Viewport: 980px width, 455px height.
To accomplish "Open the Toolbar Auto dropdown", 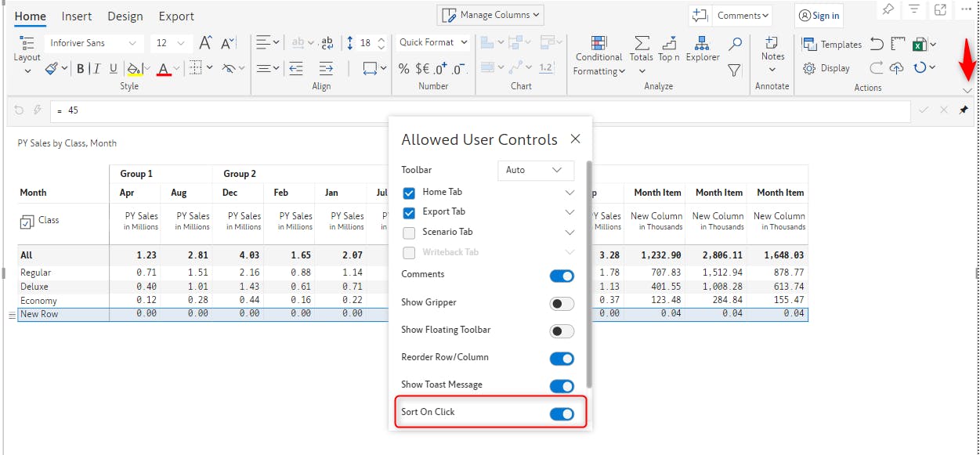I will tap(536, 170).
